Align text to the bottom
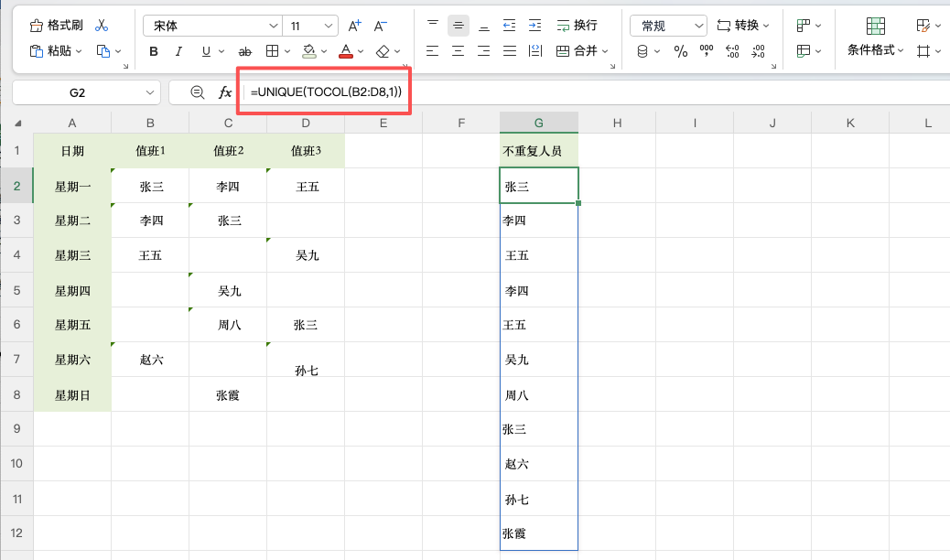950x560 pixels. (483, 26)
